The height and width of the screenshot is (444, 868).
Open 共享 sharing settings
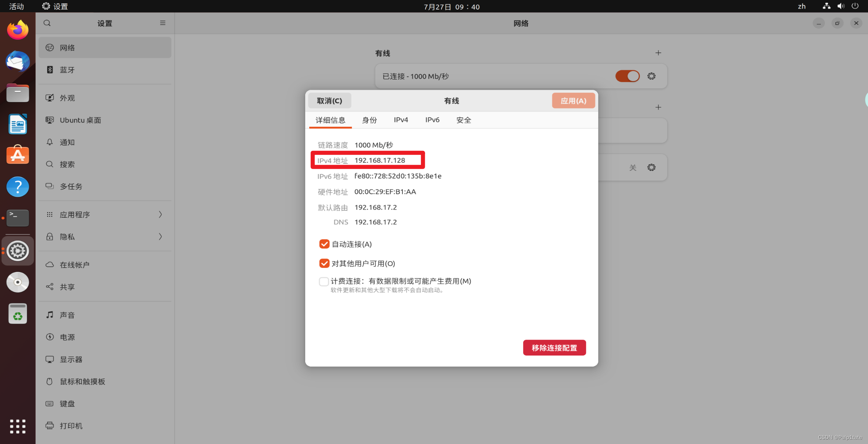(105, 287)
